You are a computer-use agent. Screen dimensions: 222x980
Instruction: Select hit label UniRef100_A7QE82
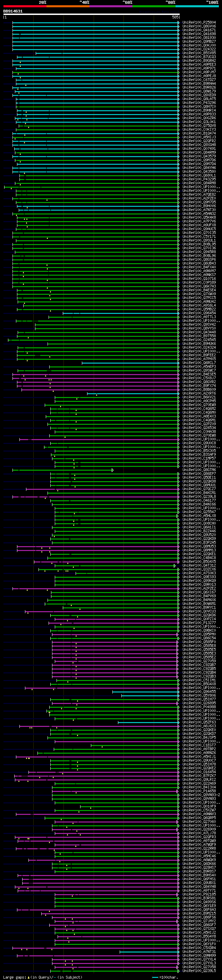pyautogui.click(x=199, y=194)
